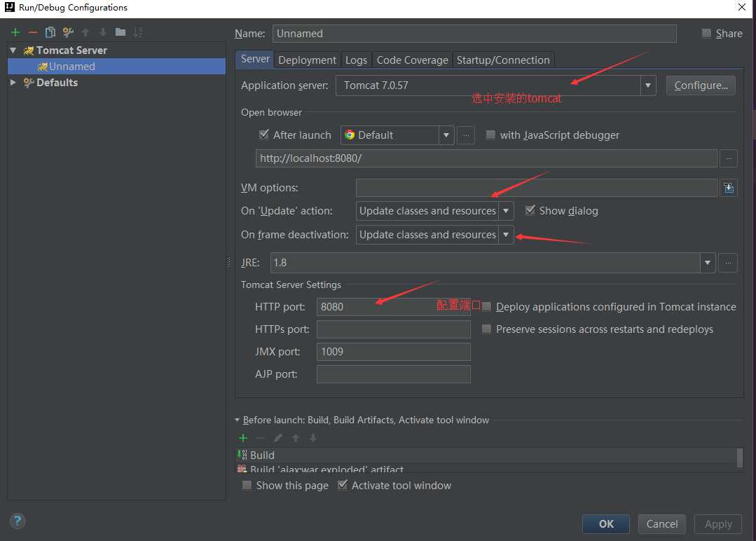Close the Run/Debug Configurations dialog
The width and height of the screenshot is (756, 541).
(x=741, y=7)
